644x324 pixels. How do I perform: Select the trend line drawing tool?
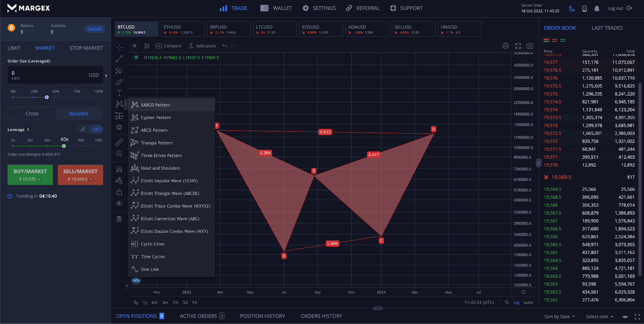[119, 59]
